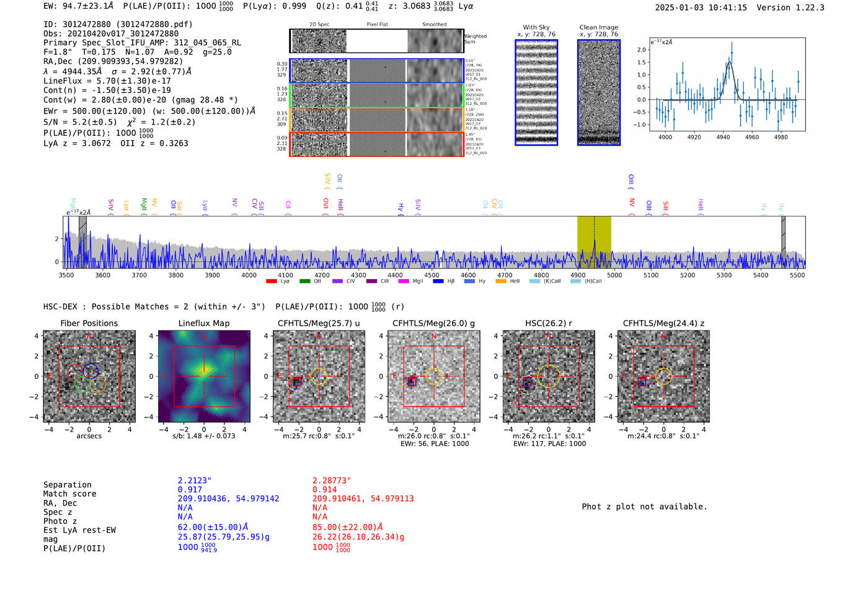Select the Fiber Positions panel image
Image resolution: width=868 pixels, height=591 pixels.
89,376
